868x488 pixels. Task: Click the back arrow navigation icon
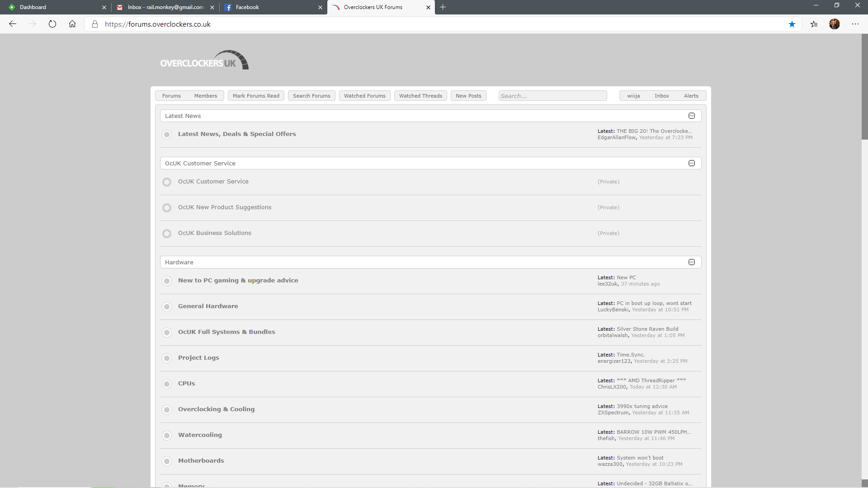click(x=13, y=24)
